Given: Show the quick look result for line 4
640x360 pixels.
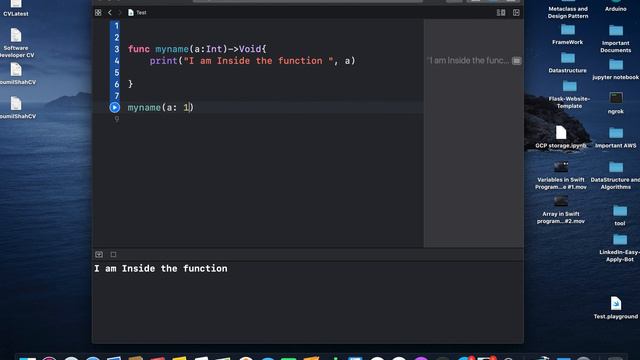Looking at the screenshot, I should 516,61.
